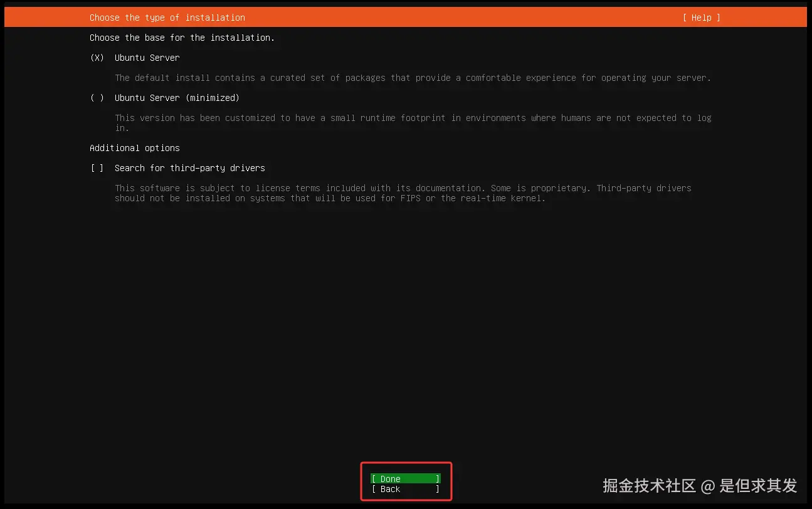
Task: Click the empty minimized-server radio circle
Action: 97,98
